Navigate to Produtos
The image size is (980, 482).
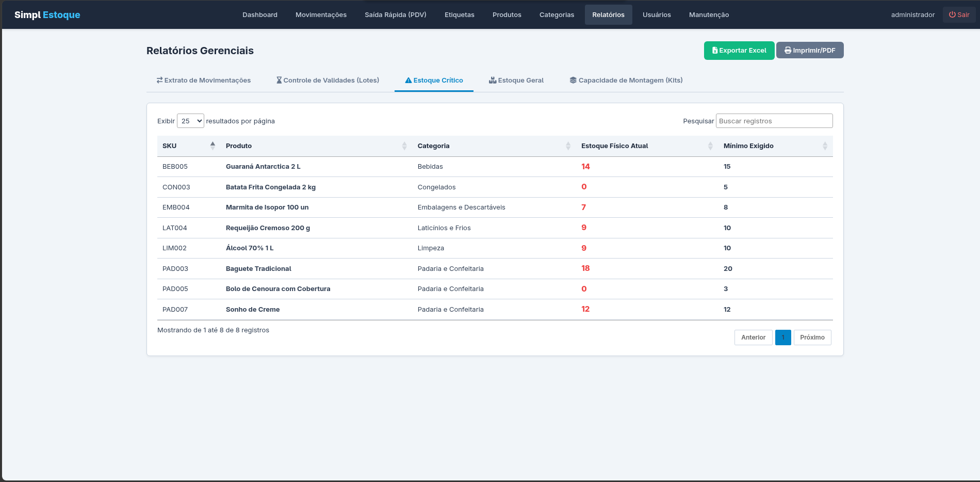(507, 15)
